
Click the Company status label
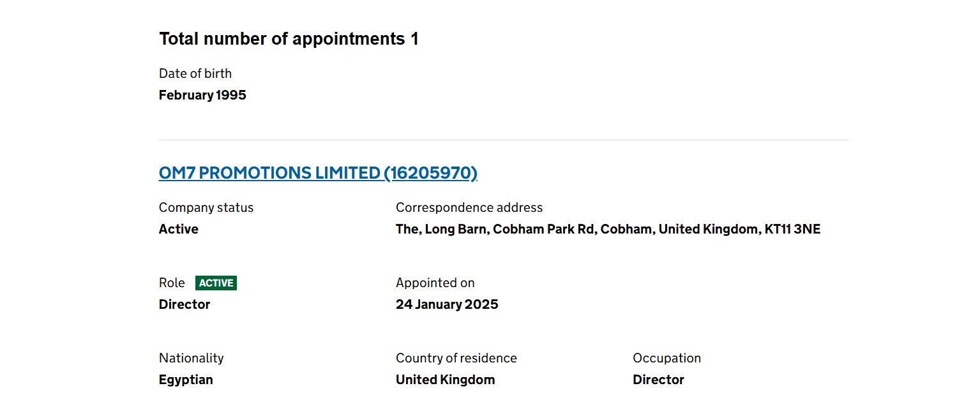(x=206, y=207)
